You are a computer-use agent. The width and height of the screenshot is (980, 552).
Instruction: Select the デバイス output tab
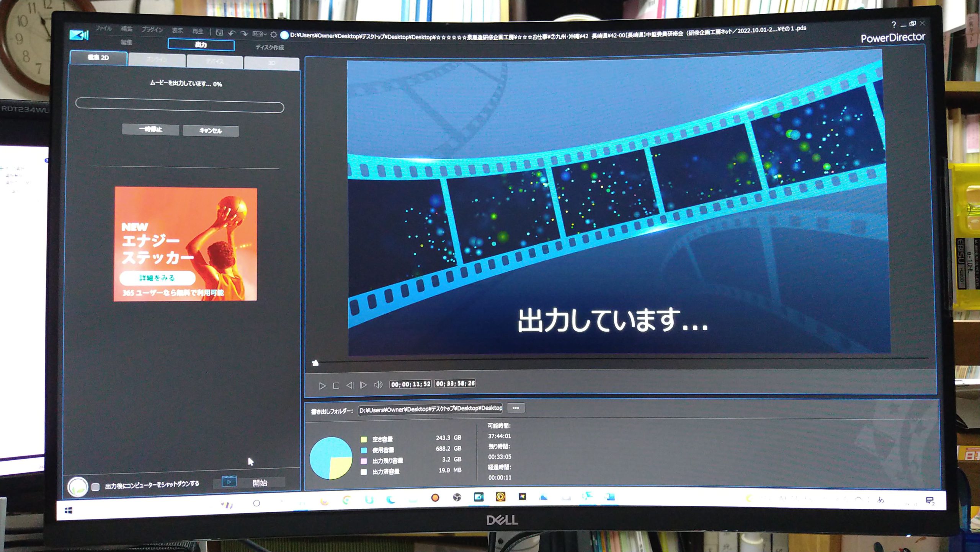(215, 61)
